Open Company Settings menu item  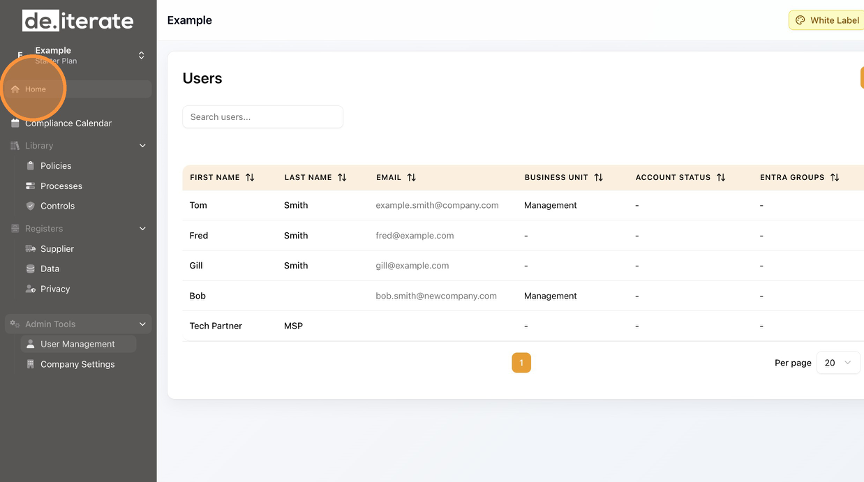point(77,364)
